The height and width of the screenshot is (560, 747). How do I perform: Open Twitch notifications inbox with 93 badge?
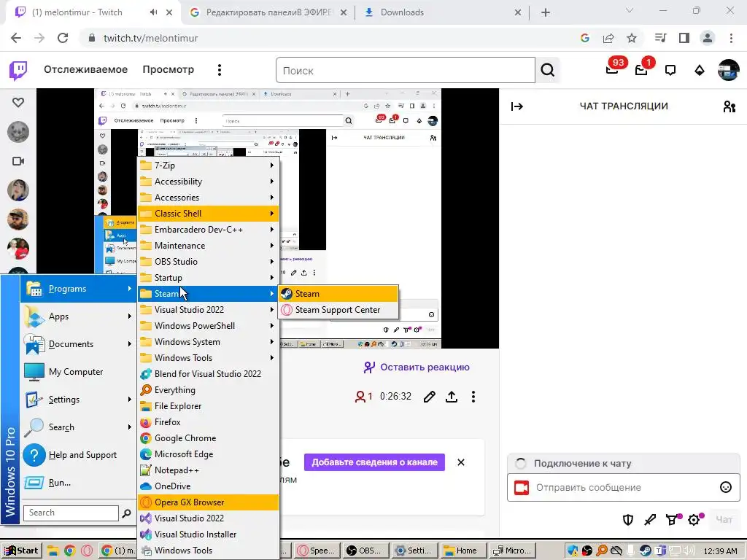click(612, 70)
